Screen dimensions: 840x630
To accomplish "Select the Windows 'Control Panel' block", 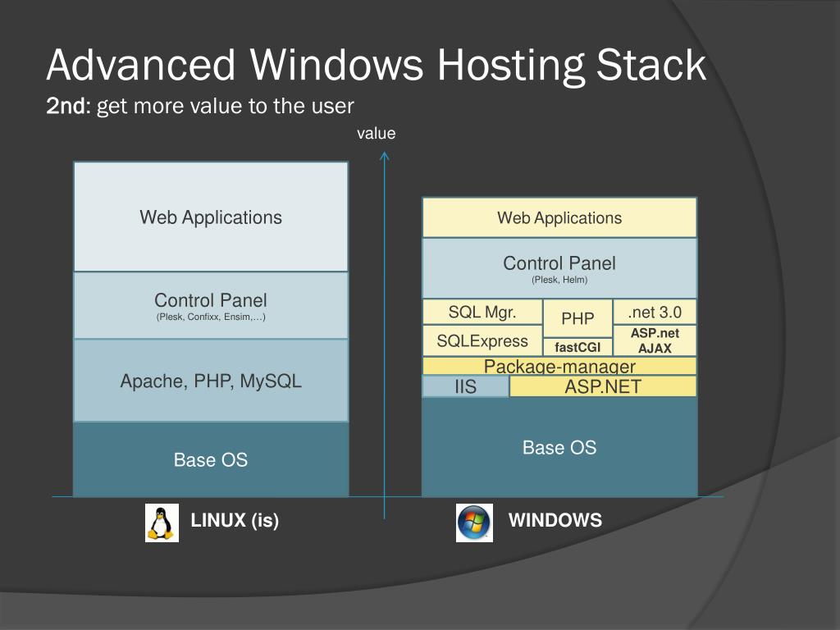I will pos(559,268).
